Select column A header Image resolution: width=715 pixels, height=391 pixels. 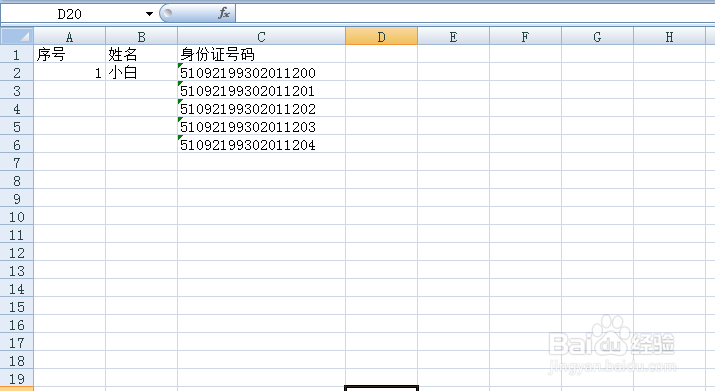[x=69, y=36]
